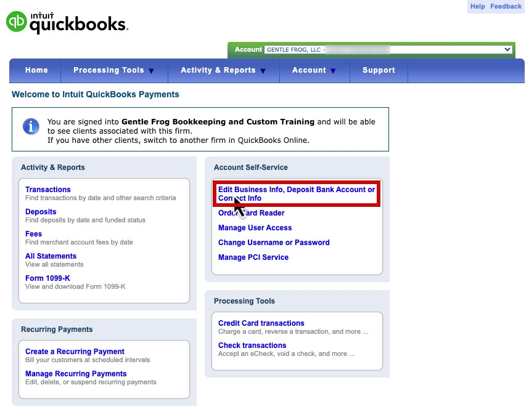Viewport: 529px width, 420px height.
Task: Click the 'Account' label beside the selector
Action: (248, 49)
